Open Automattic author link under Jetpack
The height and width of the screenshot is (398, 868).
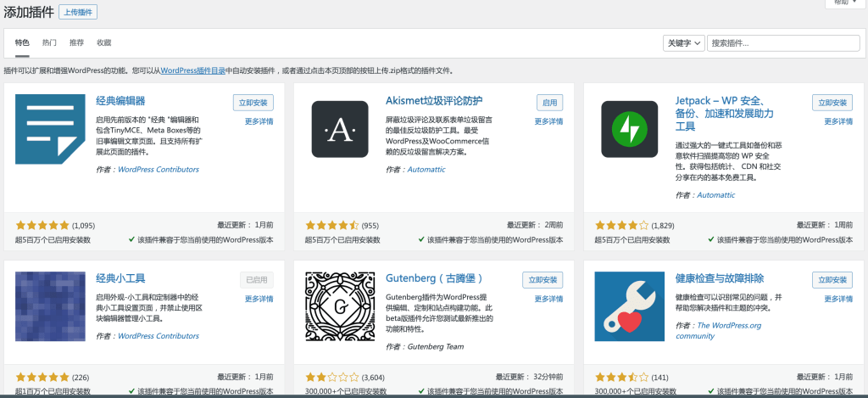716,195
